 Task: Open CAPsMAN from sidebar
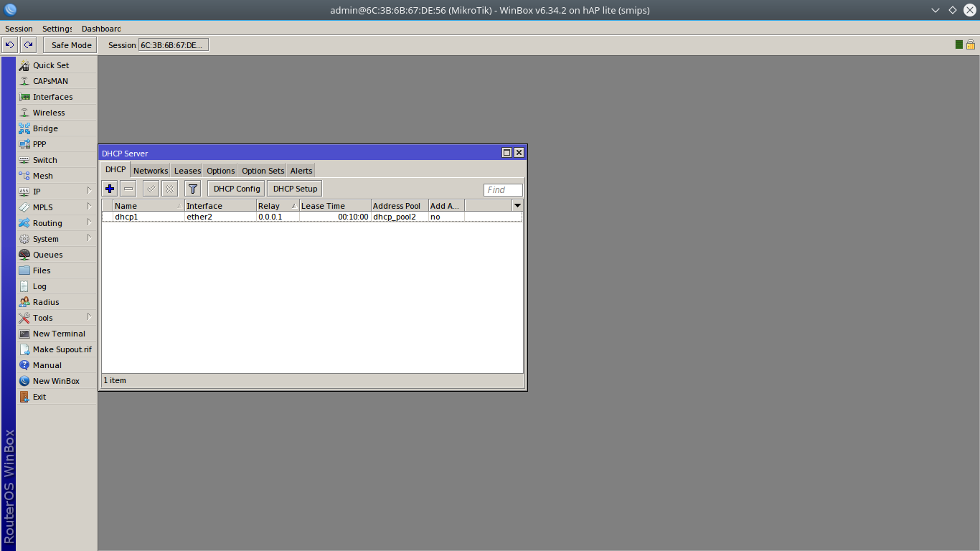57,81
